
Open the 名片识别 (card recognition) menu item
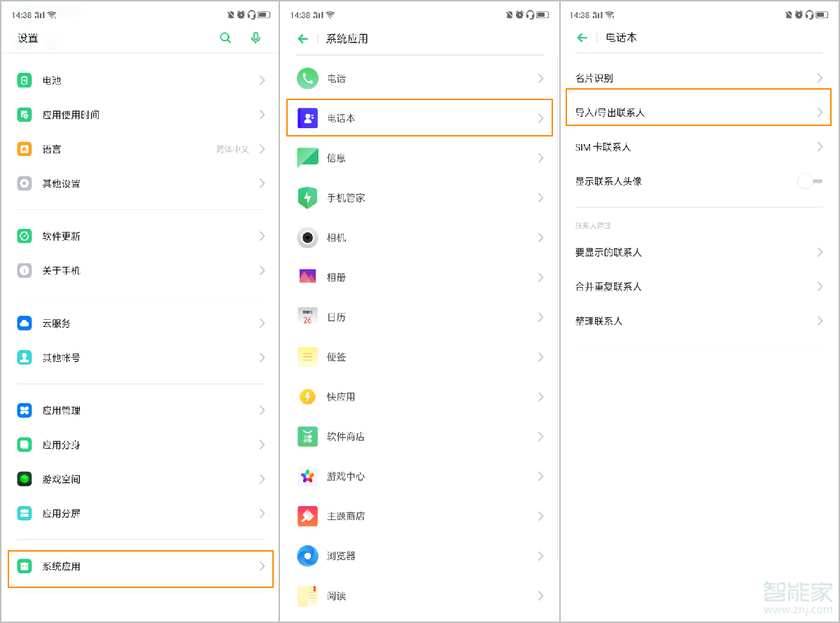698,78
